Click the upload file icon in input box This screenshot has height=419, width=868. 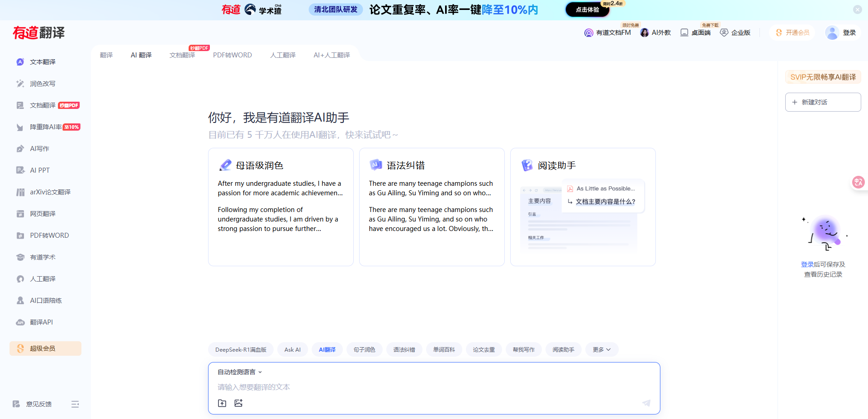pyautogui.click(x=222, y=403)
